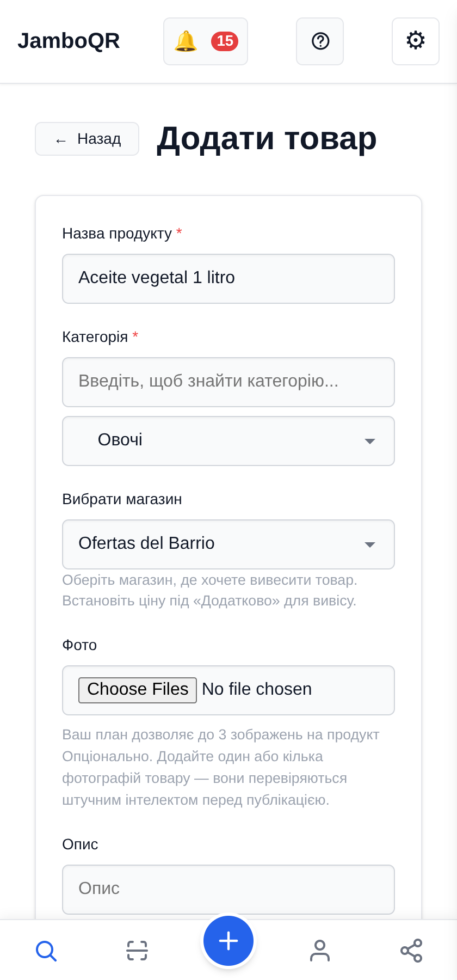The width and height of the screenshot is (457, 980).
Task: Open the Ofertas del Barrio store dropdown
Action: coord(228,544)
